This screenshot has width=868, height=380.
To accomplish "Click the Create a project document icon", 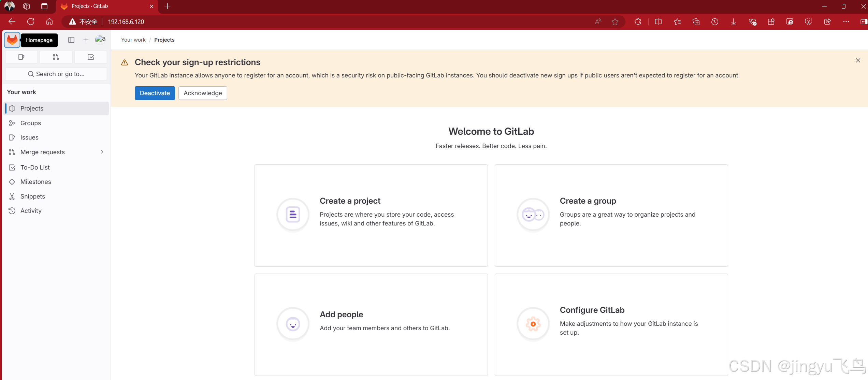I will (x=293, y=215).
